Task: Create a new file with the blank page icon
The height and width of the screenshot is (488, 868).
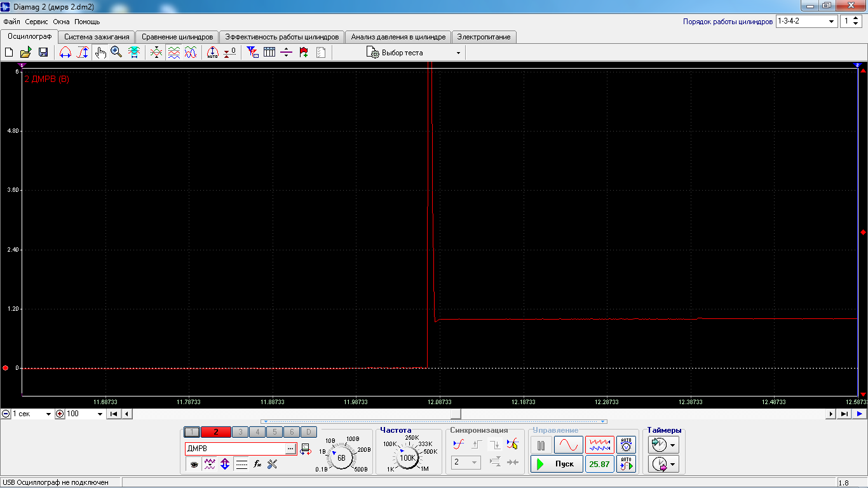Action: point(9,53)
